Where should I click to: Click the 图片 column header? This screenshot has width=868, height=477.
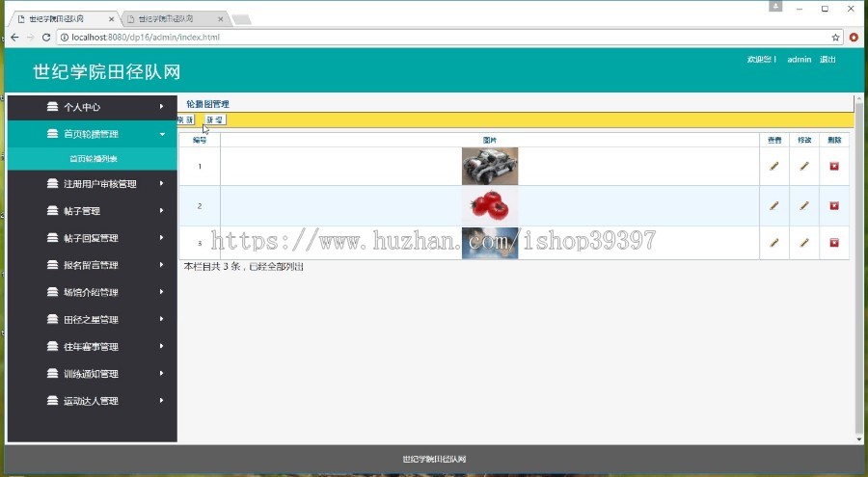coord(490,140)
